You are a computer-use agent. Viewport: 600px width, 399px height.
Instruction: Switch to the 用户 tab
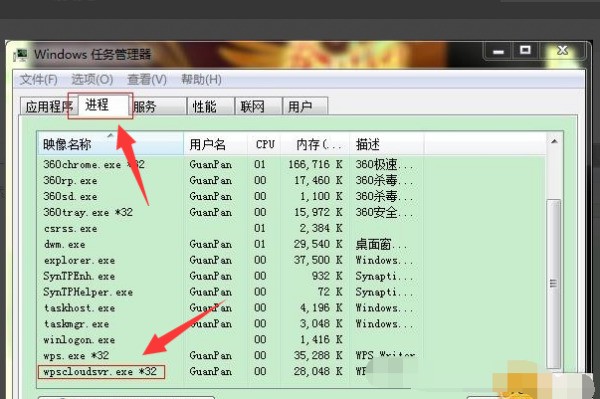(x=305, y=106)
